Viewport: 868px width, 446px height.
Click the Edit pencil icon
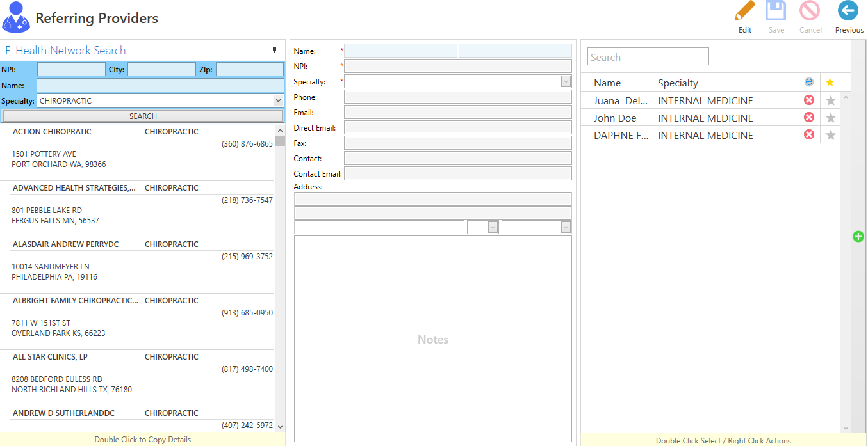tap(744, 12)
